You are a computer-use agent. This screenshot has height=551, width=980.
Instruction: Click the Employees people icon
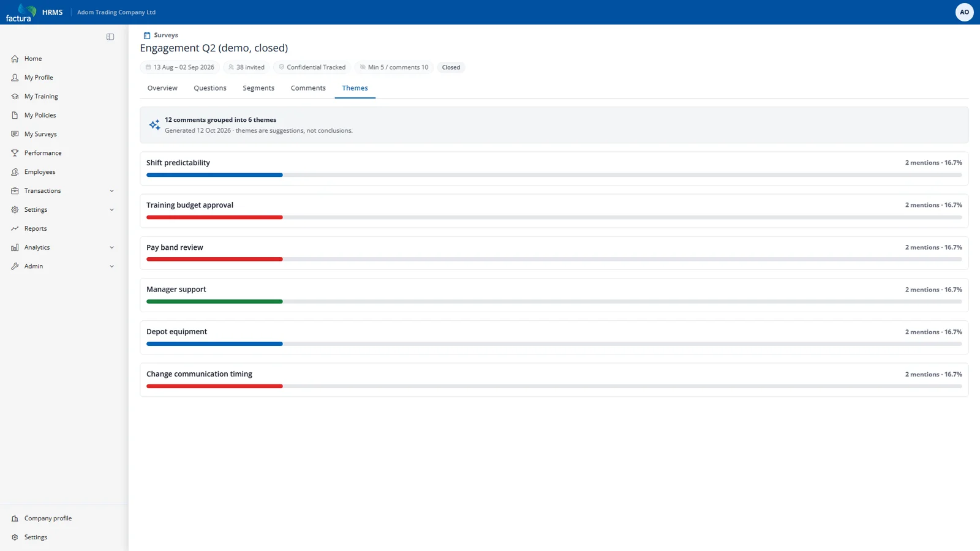point(15,172)
